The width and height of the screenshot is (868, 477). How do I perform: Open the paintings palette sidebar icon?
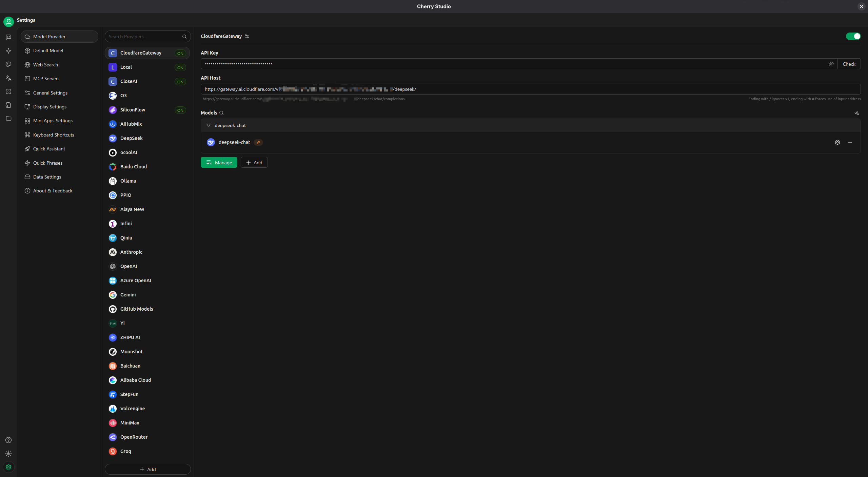point(8,64)
